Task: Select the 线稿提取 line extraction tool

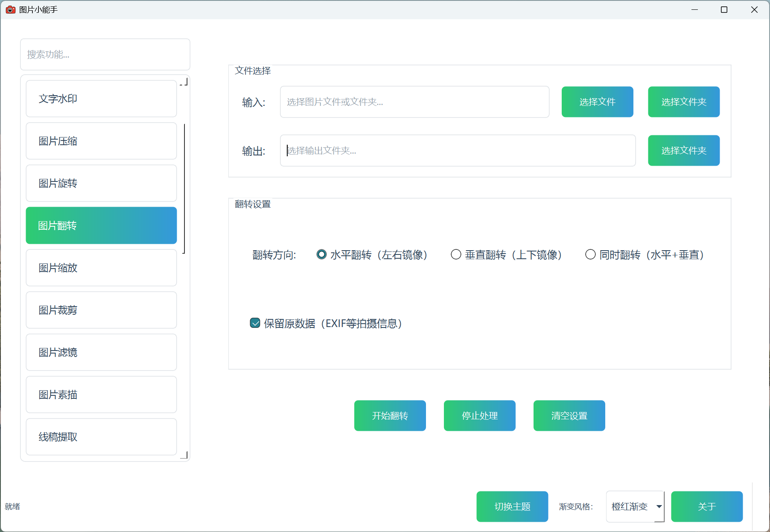Action: coord(101,437)
